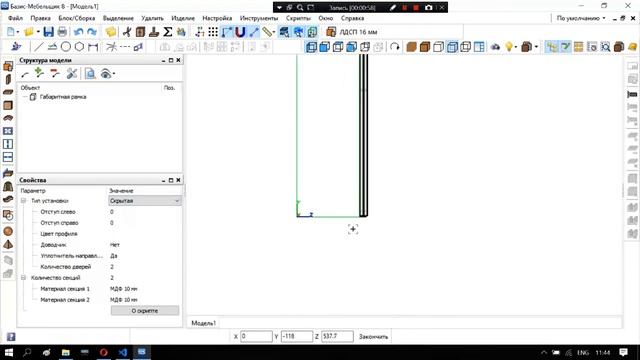Click the Z coordinate input field
Image resolution: width=640 pixels, height=360 pixels.
(337, 336)
